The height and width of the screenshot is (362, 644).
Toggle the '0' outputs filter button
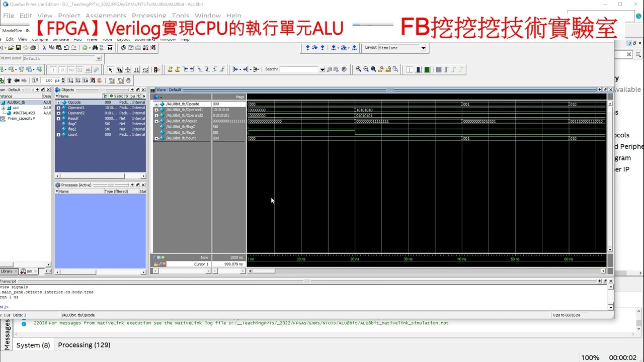coord(62,70)
